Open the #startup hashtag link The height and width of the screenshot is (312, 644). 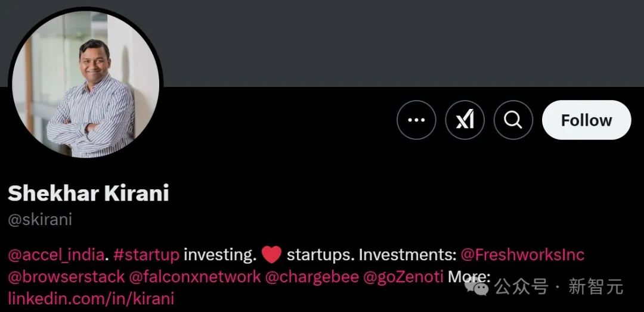(145, 255)
